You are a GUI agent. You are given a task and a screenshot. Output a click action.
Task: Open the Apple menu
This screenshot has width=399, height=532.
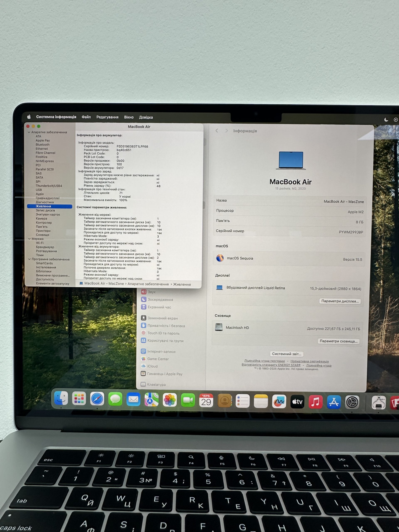29,117
